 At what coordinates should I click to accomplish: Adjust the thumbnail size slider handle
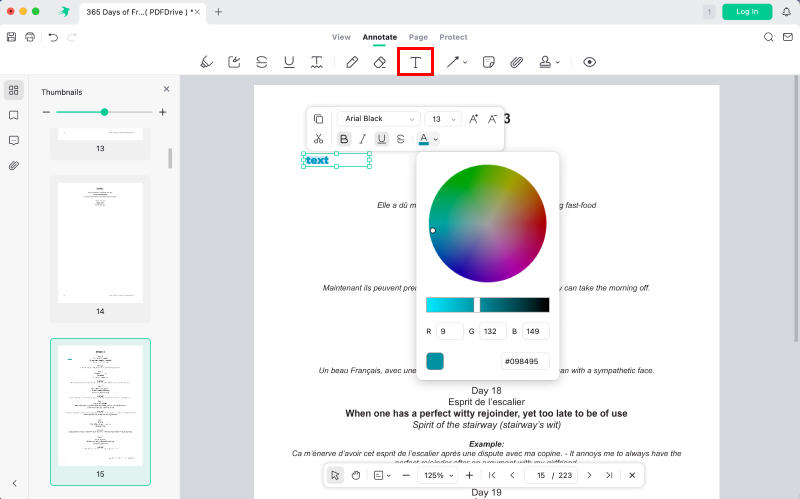(x=104, y=112)
